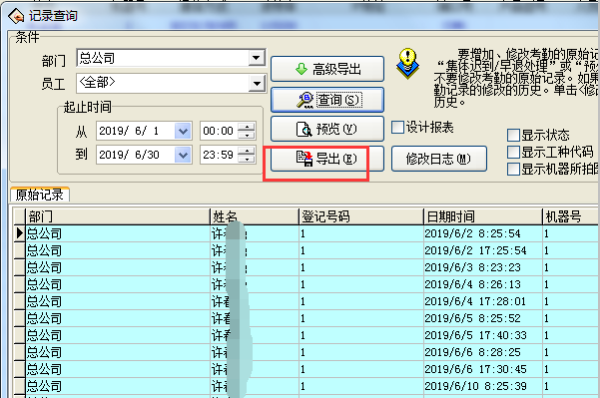The image size is (600, 398).
Task: Click the 机器号 column header
Action: pyautogui.click(x=571, y=217)
